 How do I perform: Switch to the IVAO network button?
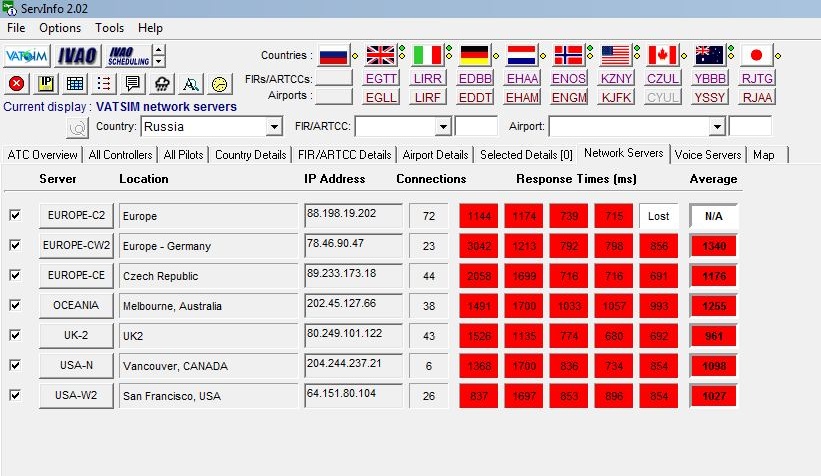(77, 55)
